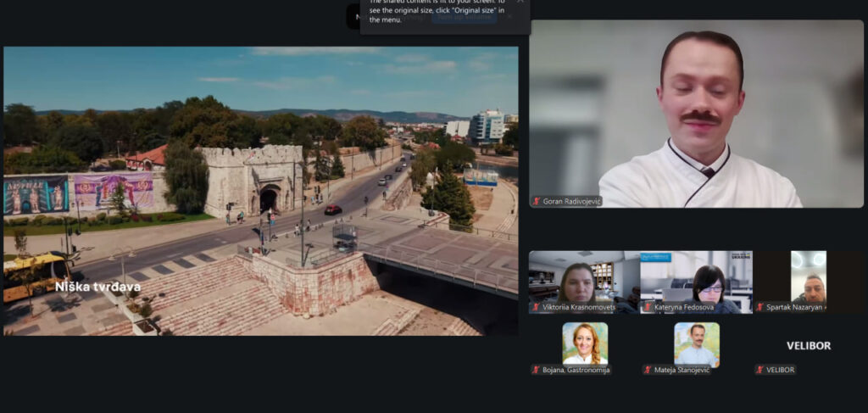The height and width of the screenshot is (413, 868).
Task: Click Bojana's profile picture avatar
Action: click(585, 343)
